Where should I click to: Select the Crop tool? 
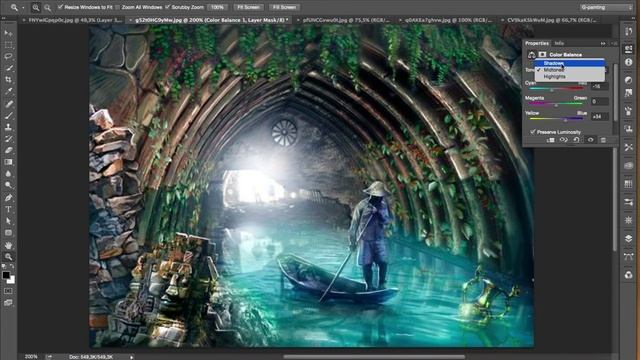pos(8,80)
